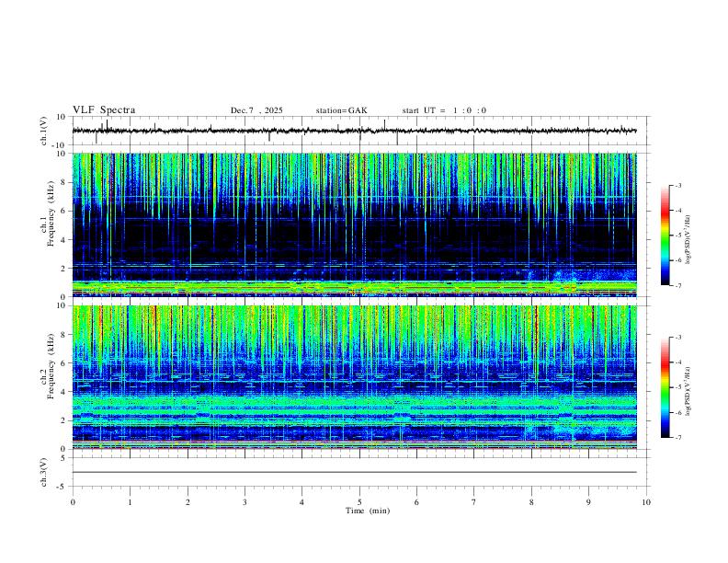Click the time axis tick label "7"
The height and width of the screenshot is (563, 728).
click(x=474, y=502)
